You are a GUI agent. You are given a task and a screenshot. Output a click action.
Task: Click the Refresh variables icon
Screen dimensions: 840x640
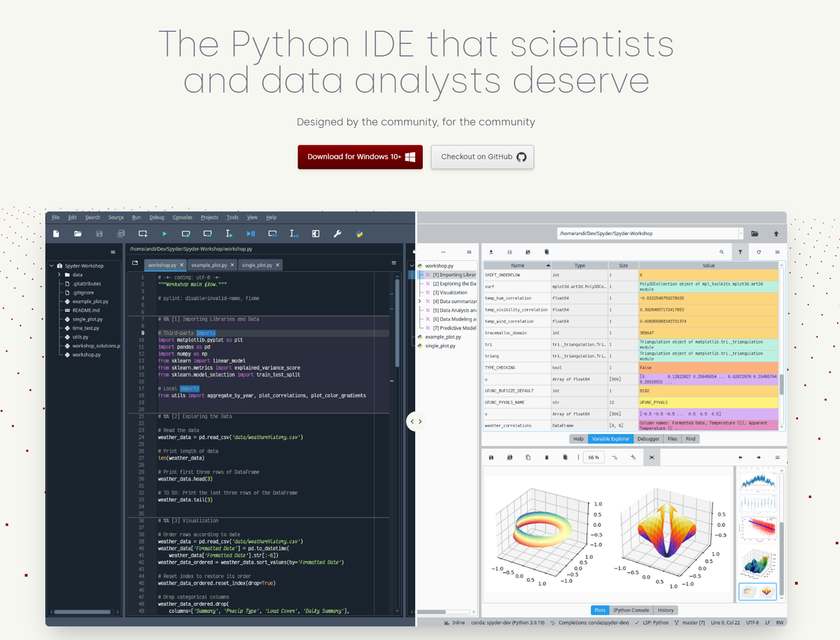[759, 251]
